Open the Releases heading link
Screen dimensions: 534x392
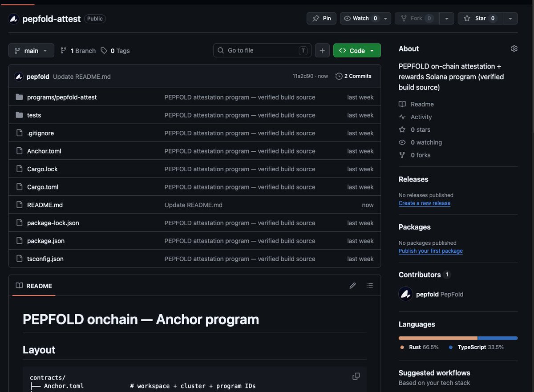pyautogui.click(x=413, y=179)
